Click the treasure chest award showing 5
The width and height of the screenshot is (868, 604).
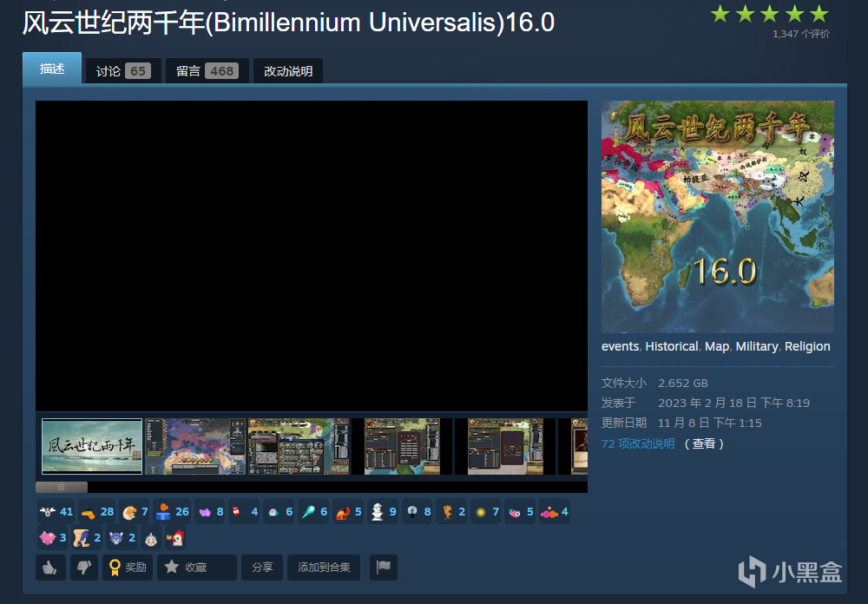(349, 512)
